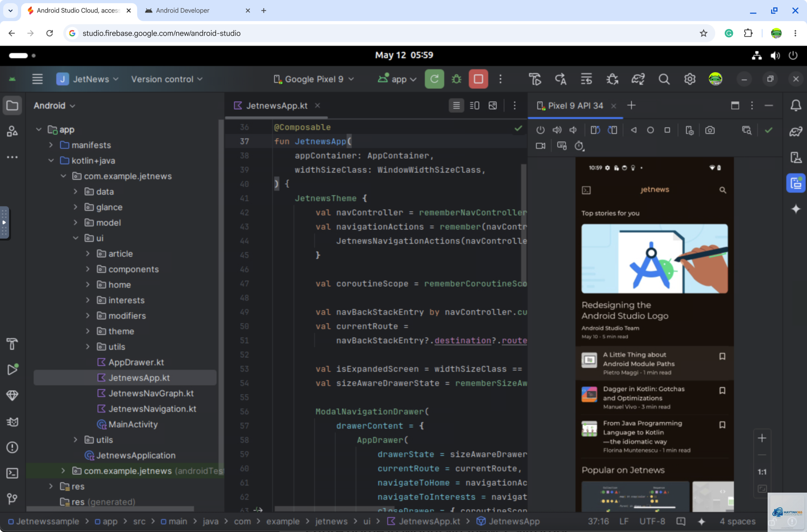Open the Terminal tool window

[12, 473]
